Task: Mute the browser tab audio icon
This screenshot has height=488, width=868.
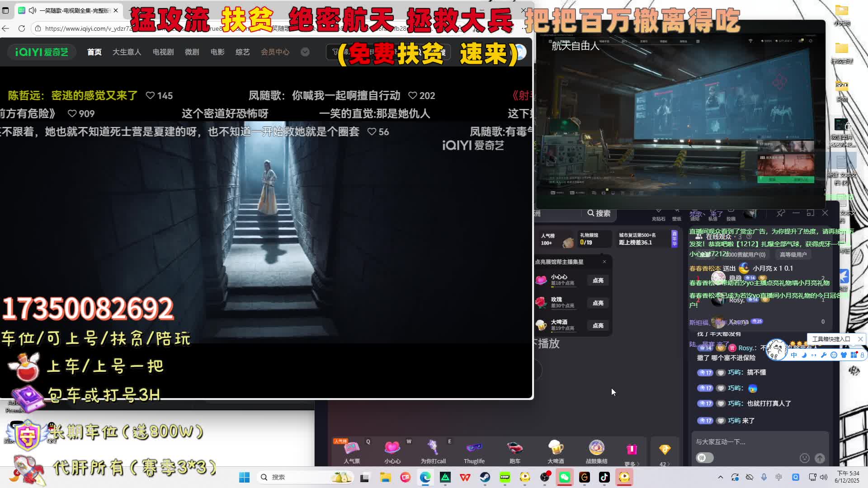Action: coord(33,10)
